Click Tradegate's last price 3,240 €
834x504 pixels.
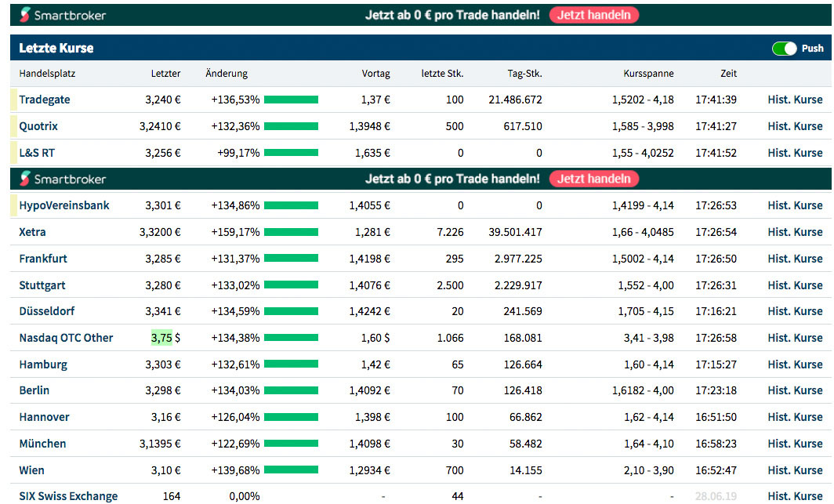point(163,100)
